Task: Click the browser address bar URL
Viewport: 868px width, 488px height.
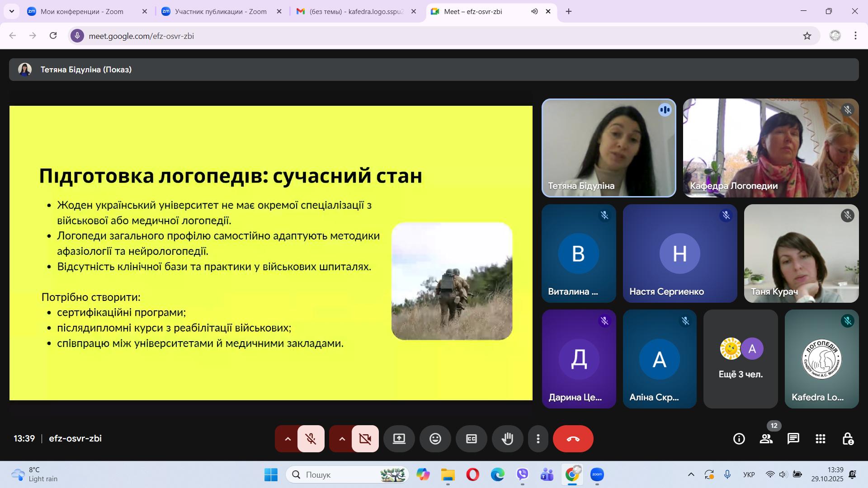Action: pos(141,36)
